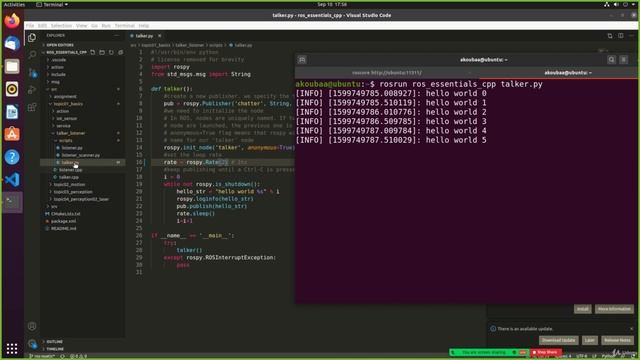Image resolution: width=640 pixels, height=360 pixels.
Task: Open the Run menu
Action: point(106,26)
